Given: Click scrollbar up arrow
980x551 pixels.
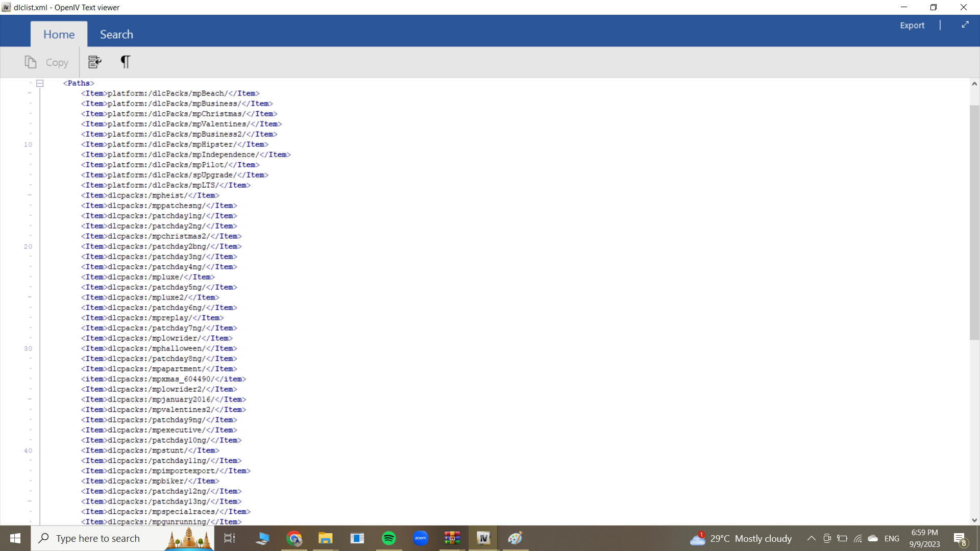Looking at the screenshot, I should pyautogui.click(x=974, y=84).
